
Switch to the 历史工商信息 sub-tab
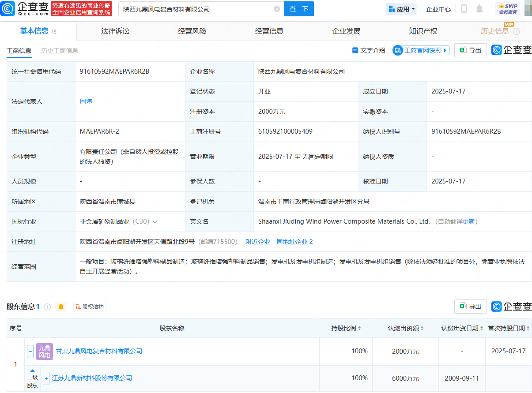60,51
